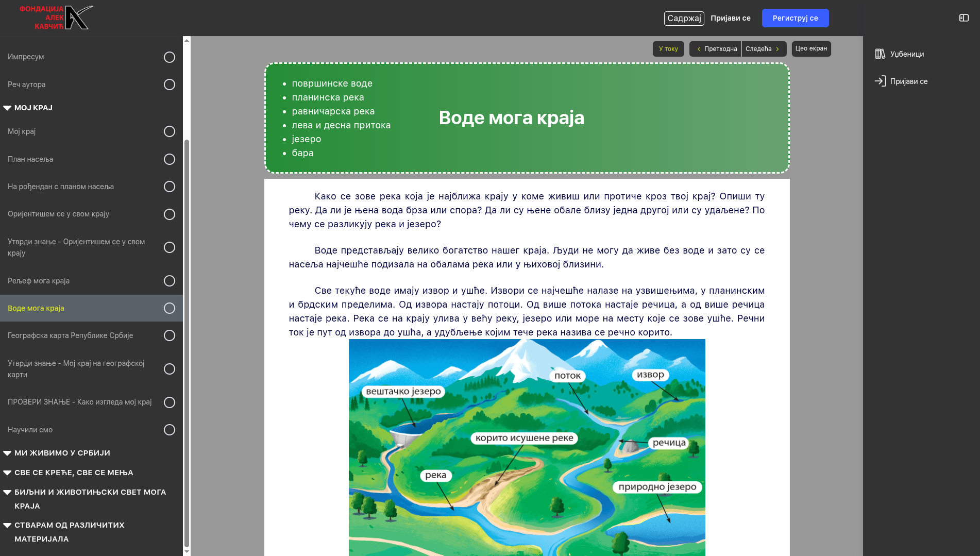
Task: Click the Цео екран fullscreen button
Action: click(x=811, y=48)
